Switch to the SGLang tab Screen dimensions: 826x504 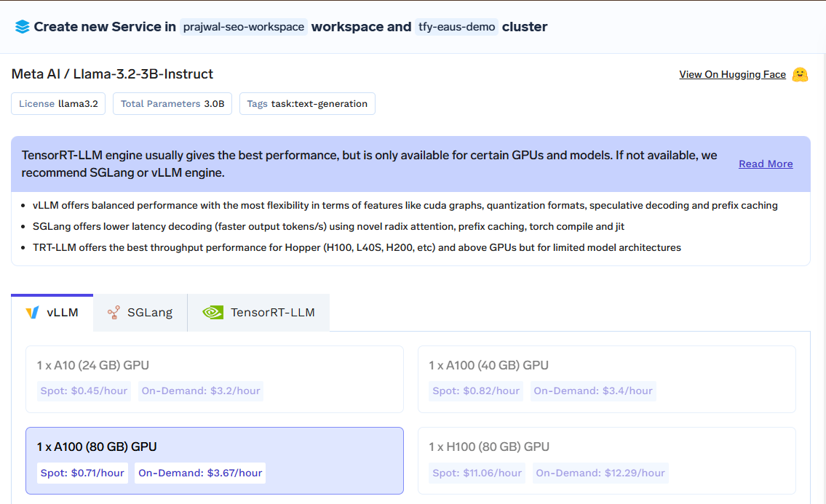click(x=140, y=313)
